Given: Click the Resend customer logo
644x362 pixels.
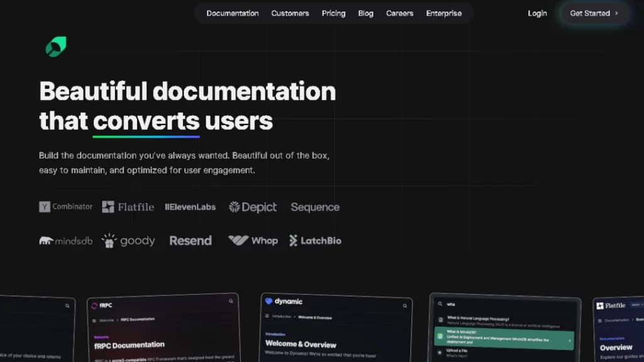Looking at the screenshot, I should (191, 241).
